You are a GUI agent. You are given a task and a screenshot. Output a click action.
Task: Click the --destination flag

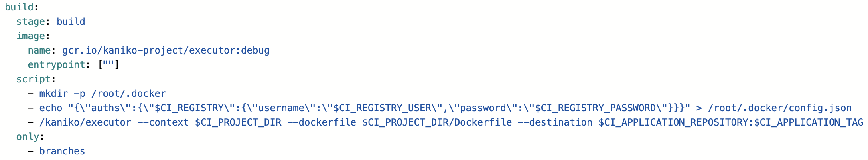(555, 122)
